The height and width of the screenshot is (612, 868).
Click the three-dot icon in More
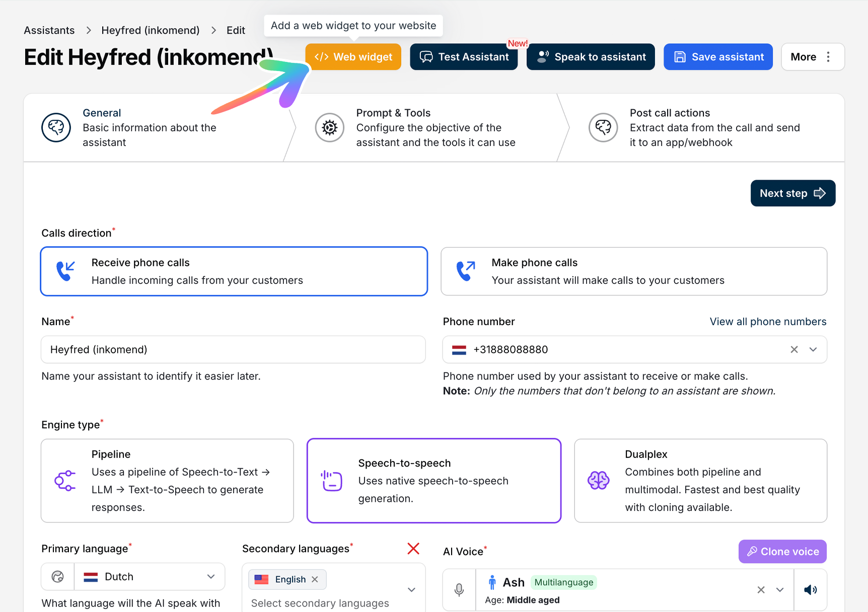(828, 57)
